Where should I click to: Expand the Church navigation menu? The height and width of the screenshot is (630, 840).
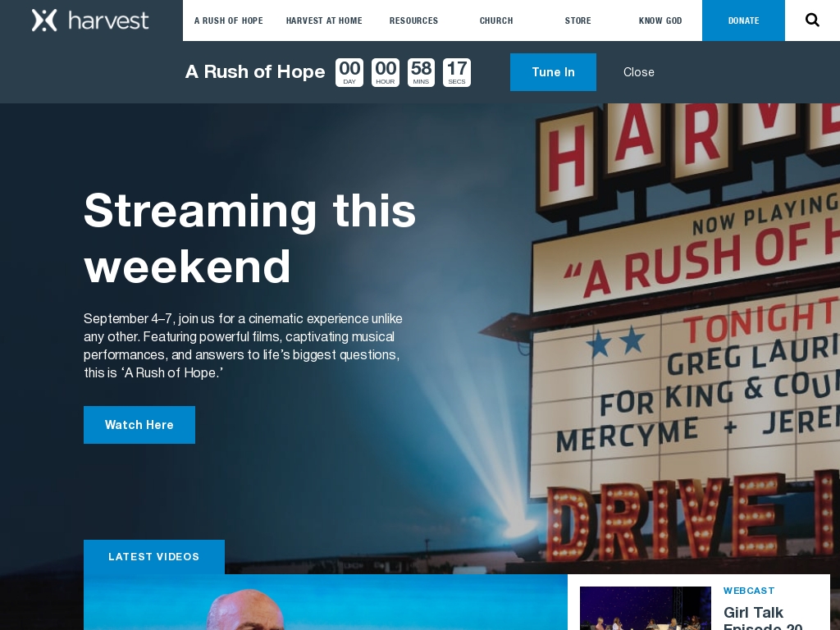pos(496,21)
